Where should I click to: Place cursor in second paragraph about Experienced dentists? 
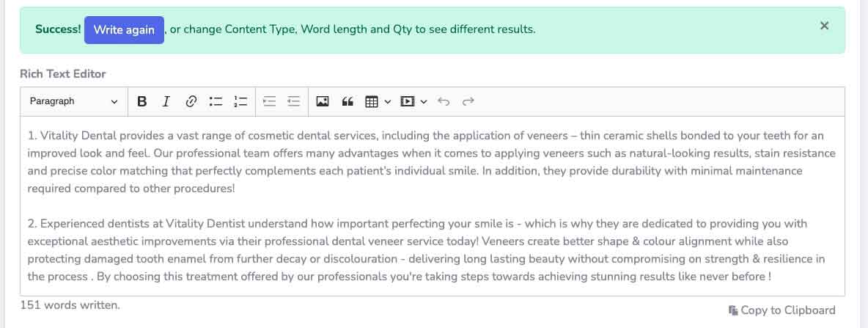426,250
